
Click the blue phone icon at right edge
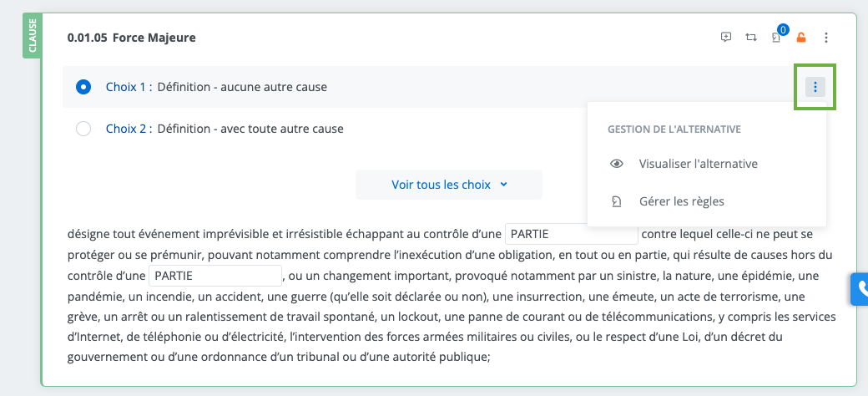pyautogui.click(x=860, y=290)
